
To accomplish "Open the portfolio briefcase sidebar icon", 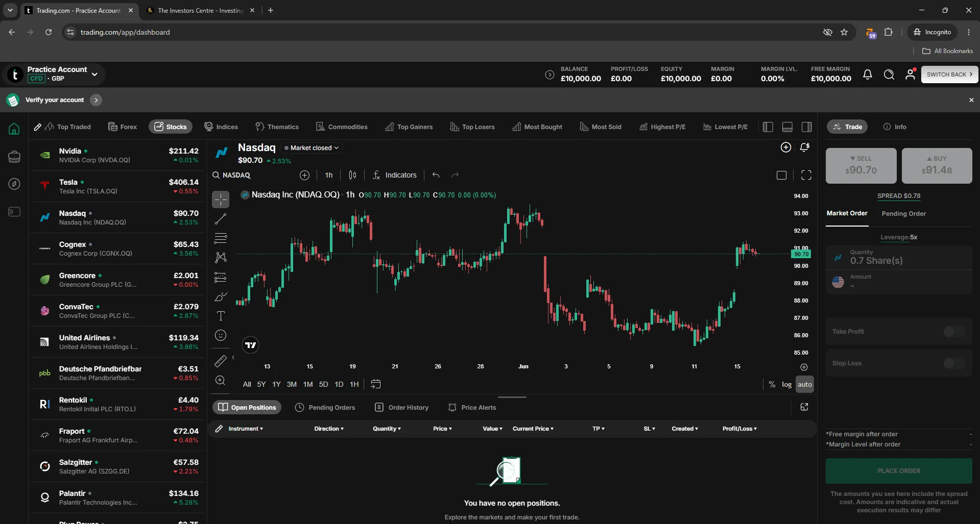I will (x=14, y=157).
